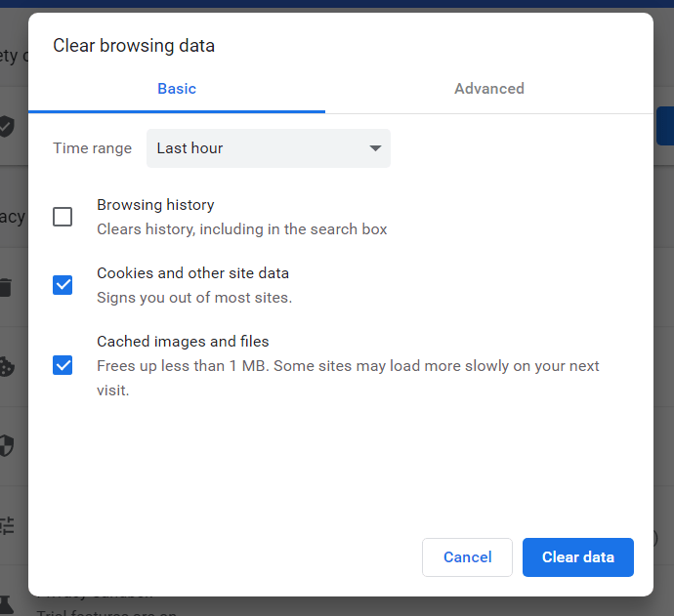Viewport: 674px width, 616px height.
Task: Uncheck Cookies and other site data
Action: click(x=63, y=285)
